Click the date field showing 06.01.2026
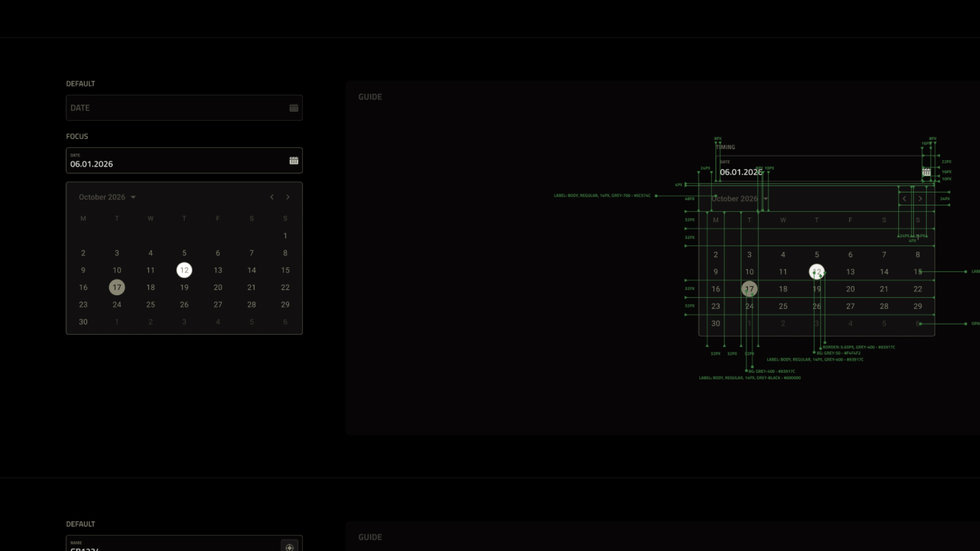 pos(184,160)
